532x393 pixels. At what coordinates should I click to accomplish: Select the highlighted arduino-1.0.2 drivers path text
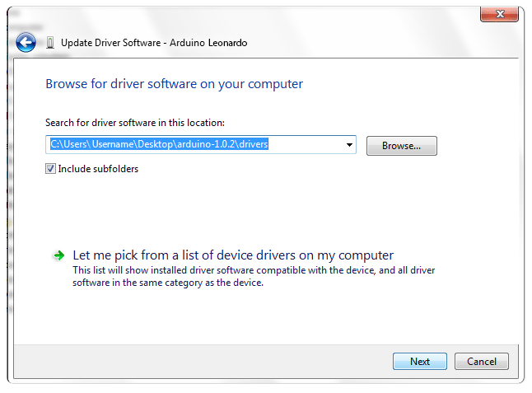point(160,145)
